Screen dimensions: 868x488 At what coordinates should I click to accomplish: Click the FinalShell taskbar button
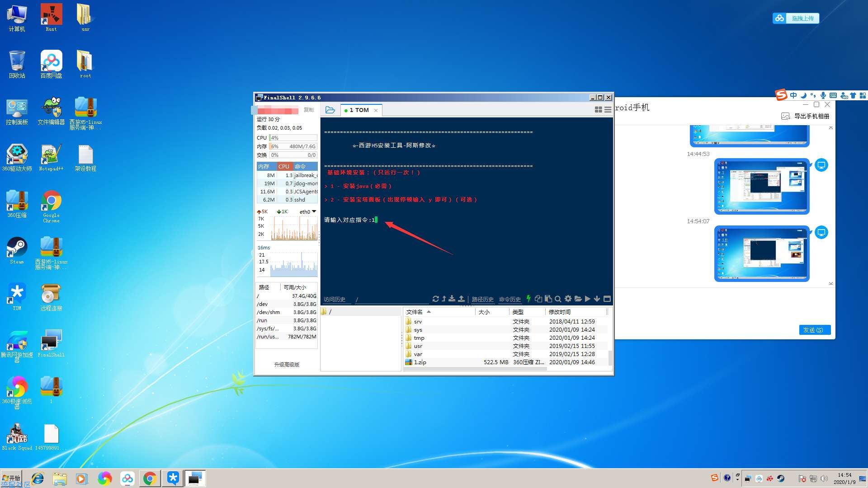pyautogui.click(x=195, y=478)
